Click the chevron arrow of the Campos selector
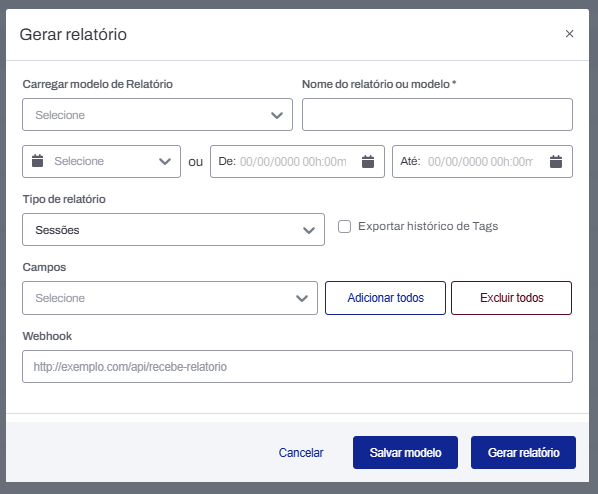598x494 pixels. point(302,298)
